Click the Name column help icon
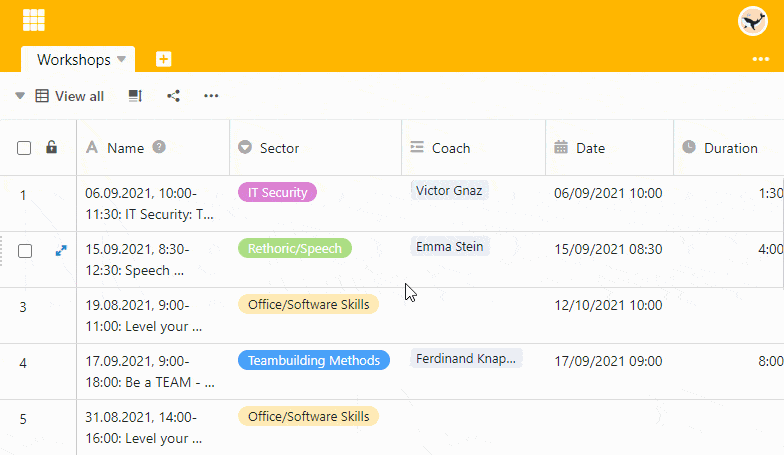784x455 pixels. click(x=159, y=147)
